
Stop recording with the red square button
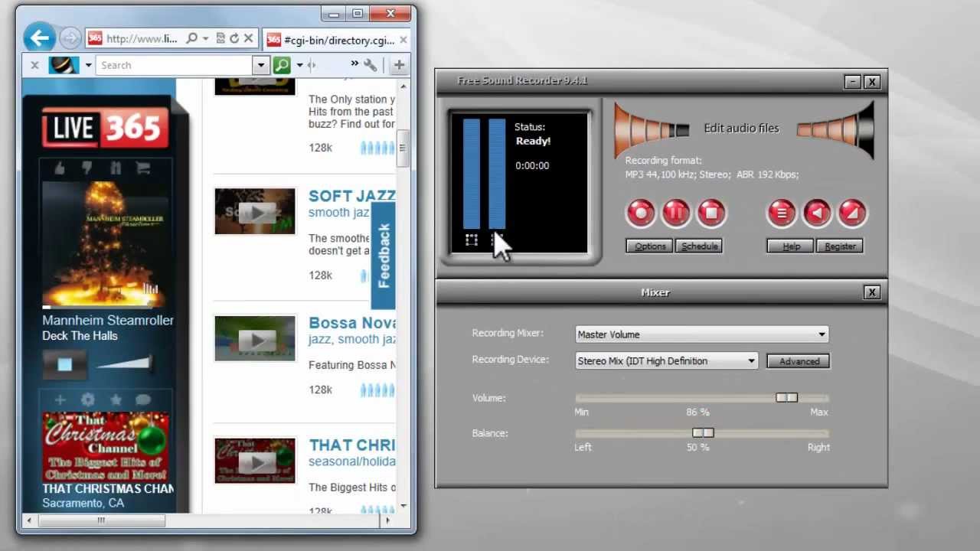pos(711,213)
